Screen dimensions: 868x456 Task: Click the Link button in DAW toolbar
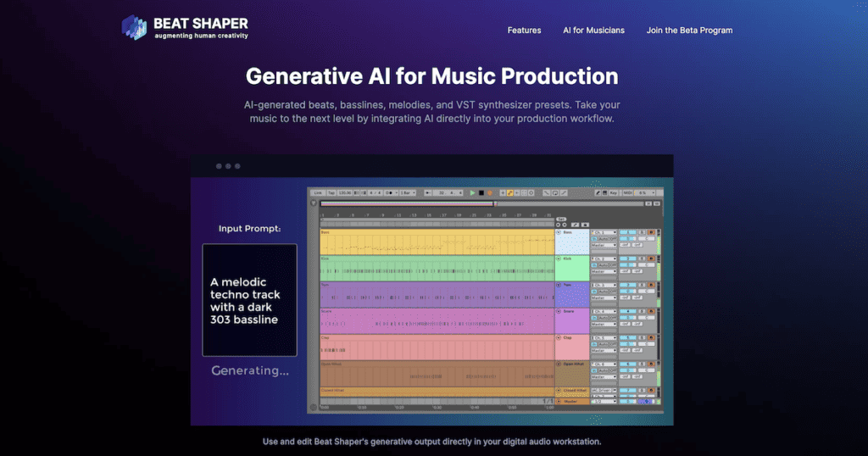[318, 192]
